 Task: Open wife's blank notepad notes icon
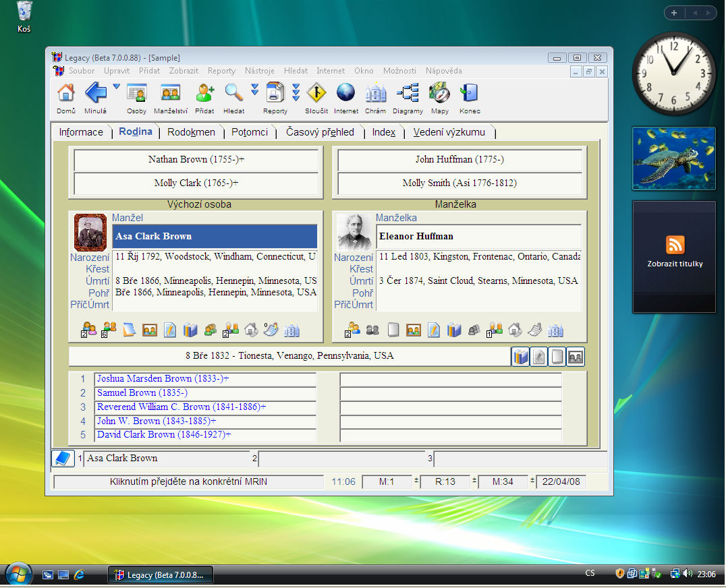(393, 329)
